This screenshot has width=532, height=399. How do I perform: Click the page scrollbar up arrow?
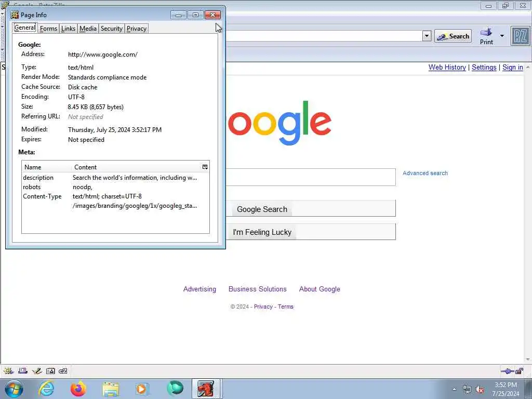(x=528, y=67)
